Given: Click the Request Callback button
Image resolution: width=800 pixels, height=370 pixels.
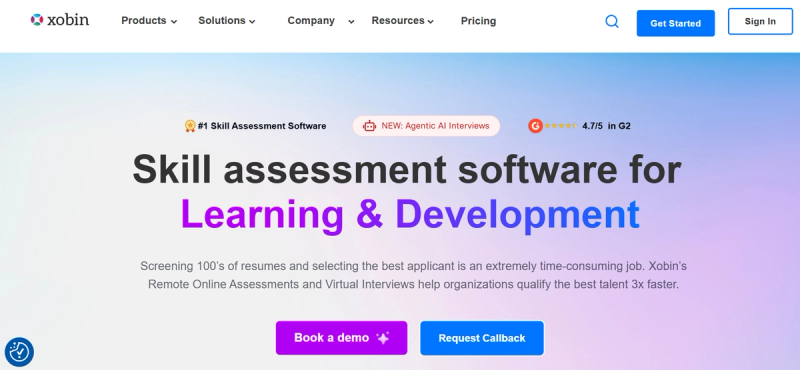Looking at the screenshot, I should [x=482, y=338].
